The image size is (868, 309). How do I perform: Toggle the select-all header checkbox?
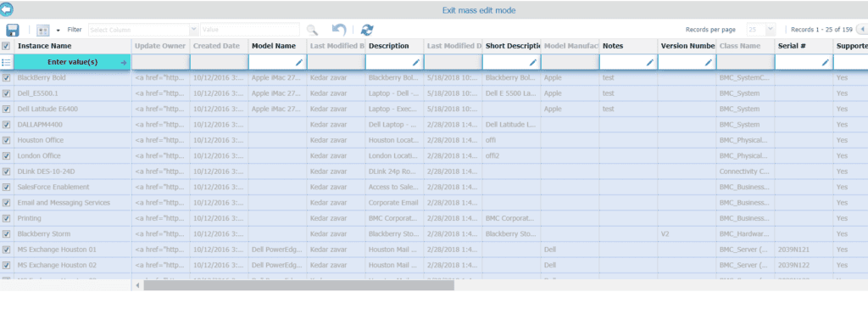6,46
